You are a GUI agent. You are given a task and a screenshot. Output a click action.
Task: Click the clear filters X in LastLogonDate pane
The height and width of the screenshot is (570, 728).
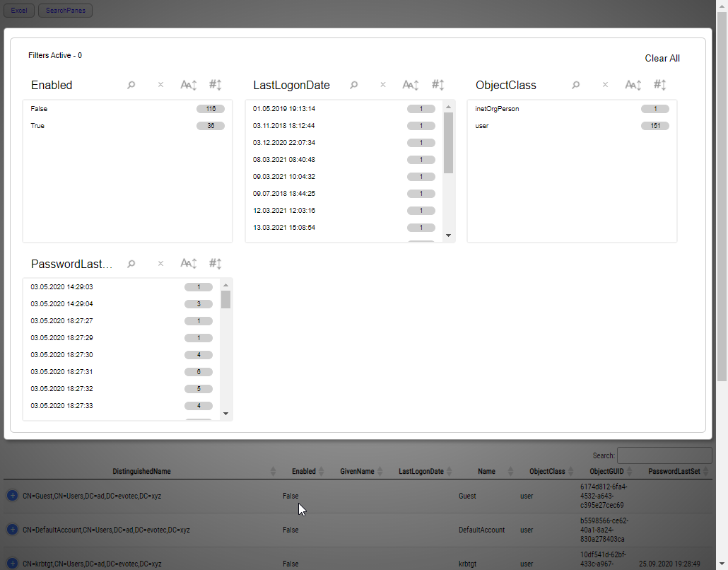point(382,84)
